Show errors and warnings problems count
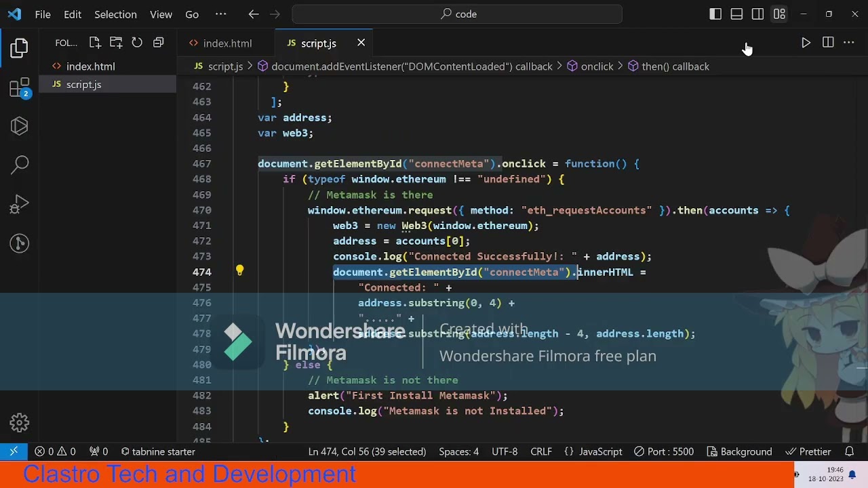 coord(56,451)
